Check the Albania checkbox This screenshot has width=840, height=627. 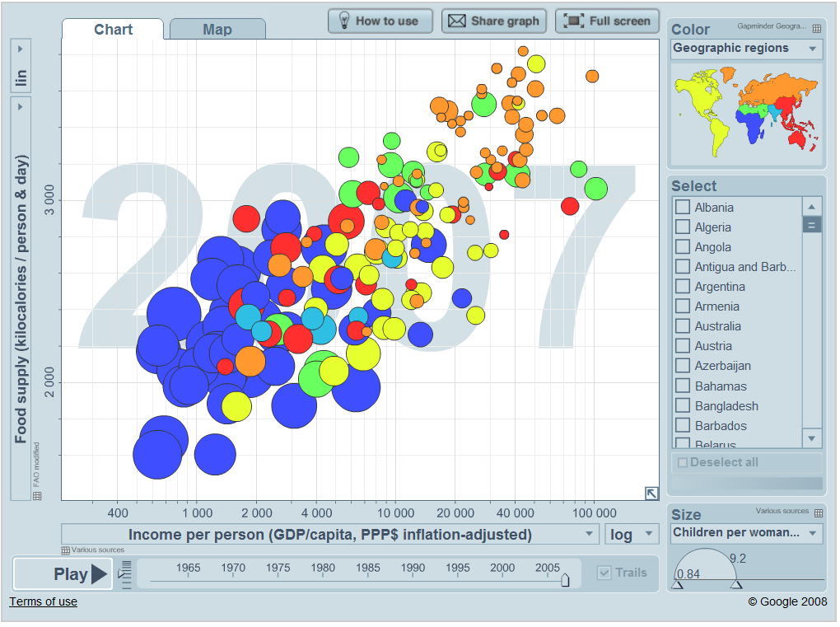[683, 208]
